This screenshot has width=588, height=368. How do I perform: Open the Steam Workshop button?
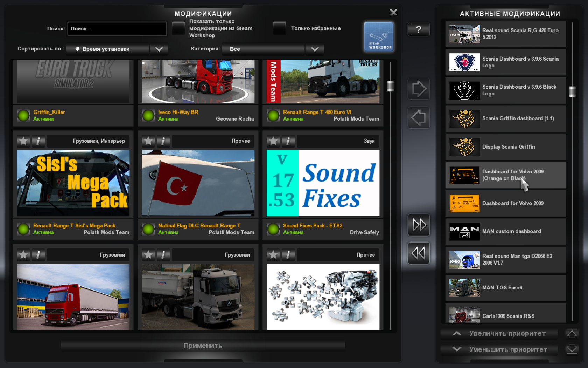click(379, 37)
